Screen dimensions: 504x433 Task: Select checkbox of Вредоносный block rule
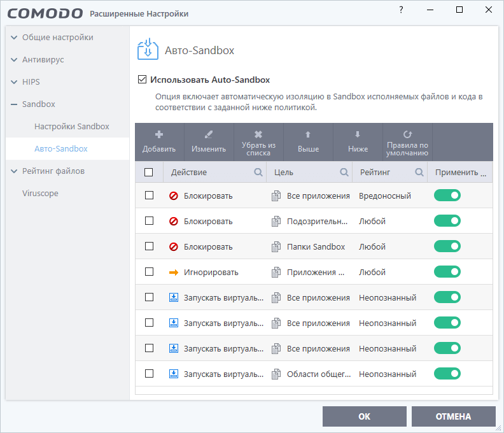149,195
